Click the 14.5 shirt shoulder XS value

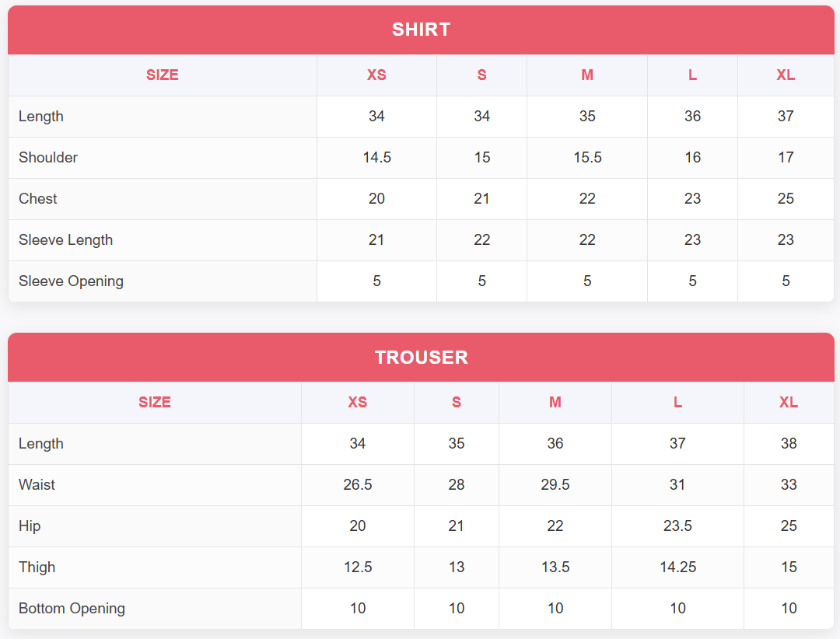point(376,158)
